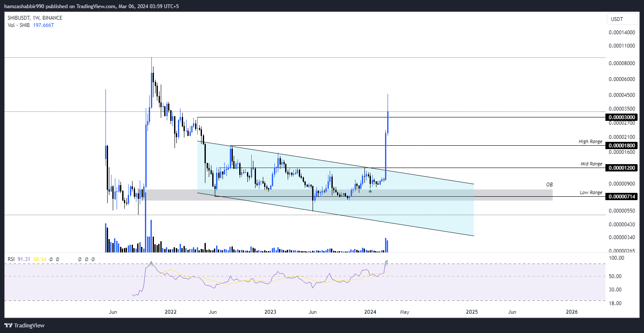Select the 0.00000714 price level label

pos(621,196)
